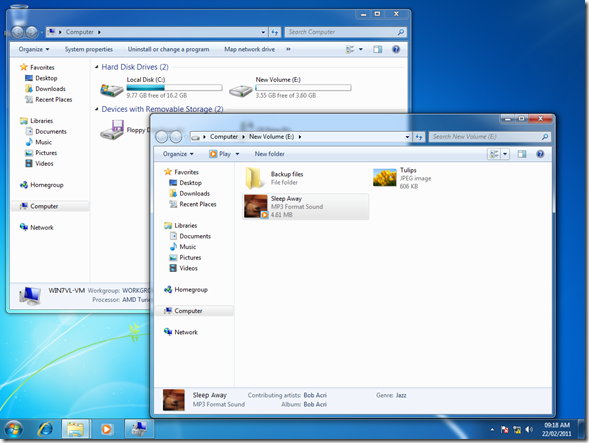
Task: Select Computer in New Volume window sidebar
Action: (194, 311)
